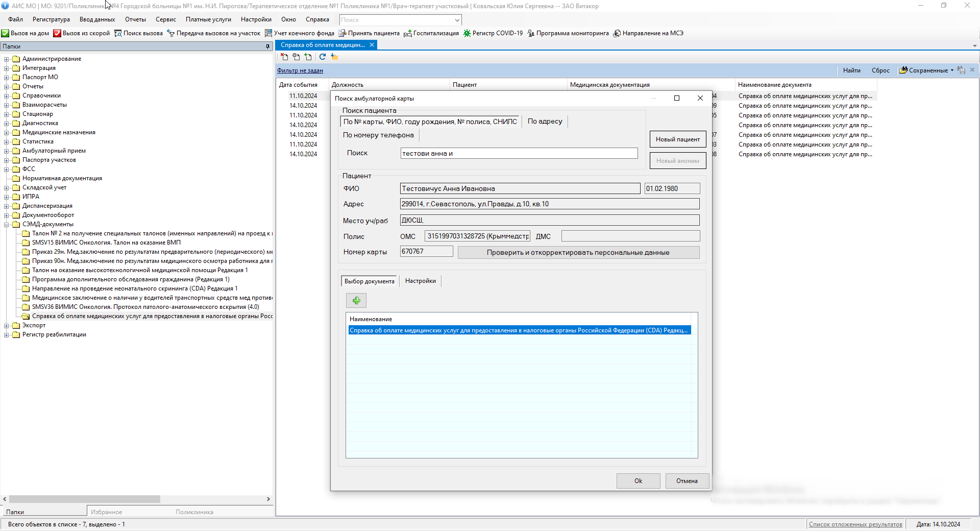Open the 'Платные услуги' menu
980x531 pixels.
click(208, 19)
